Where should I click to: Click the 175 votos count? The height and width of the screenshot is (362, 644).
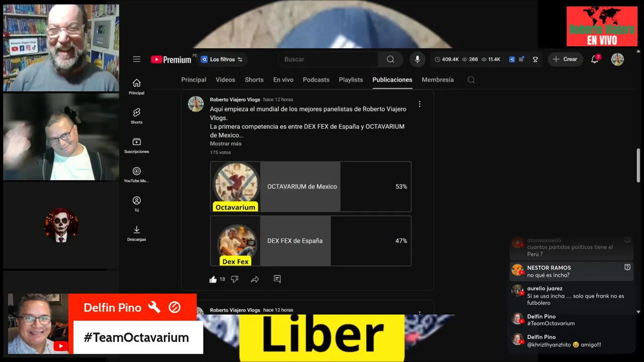click(x=220, y=152)
